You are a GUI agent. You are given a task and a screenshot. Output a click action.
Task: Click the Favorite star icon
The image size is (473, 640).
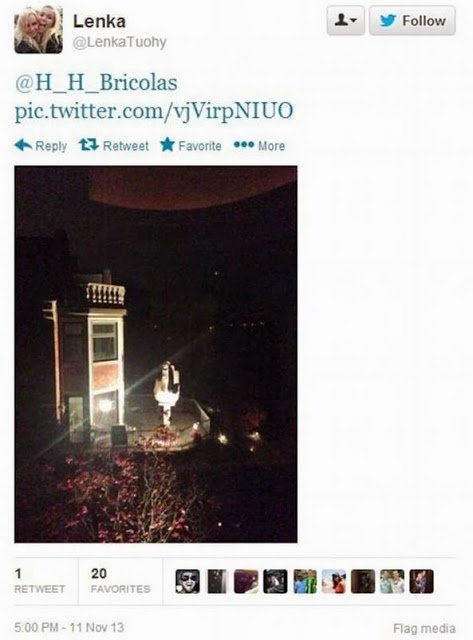[167, 145]
